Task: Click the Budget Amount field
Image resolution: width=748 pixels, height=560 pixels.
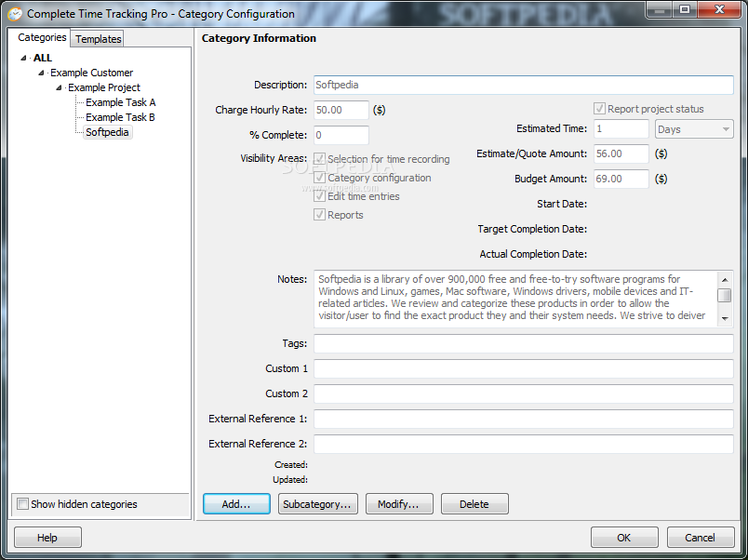Action: tap(621, 179)
